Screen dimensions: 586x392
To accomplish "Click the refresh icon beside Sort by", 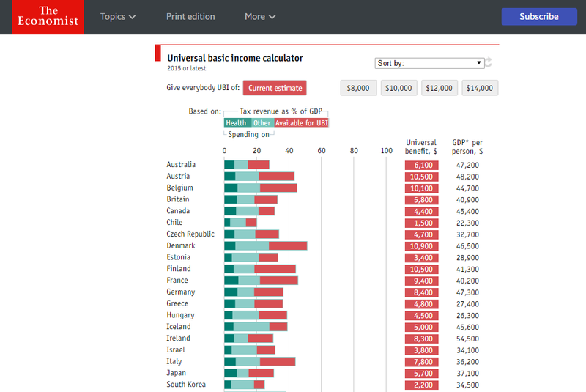I will pos(489,63).
